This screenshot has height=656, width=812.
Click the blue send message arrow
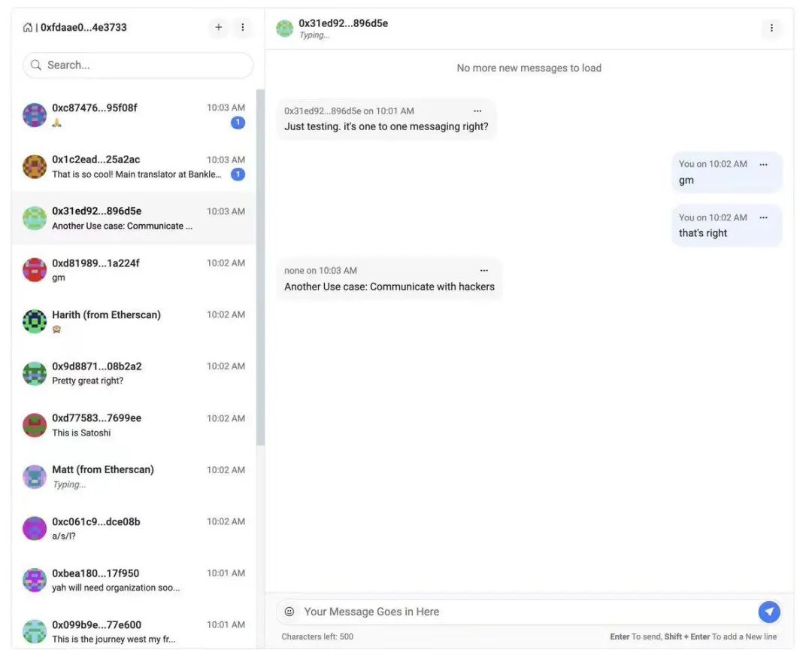coord(768,612)
